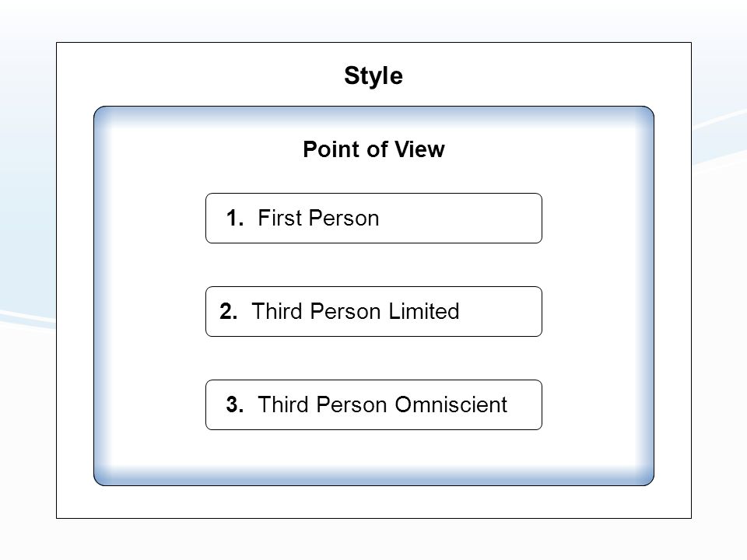This screenshot has height=560, width=747.
Task: Click empty space right of First Person text
Action: tap(460, 218)
